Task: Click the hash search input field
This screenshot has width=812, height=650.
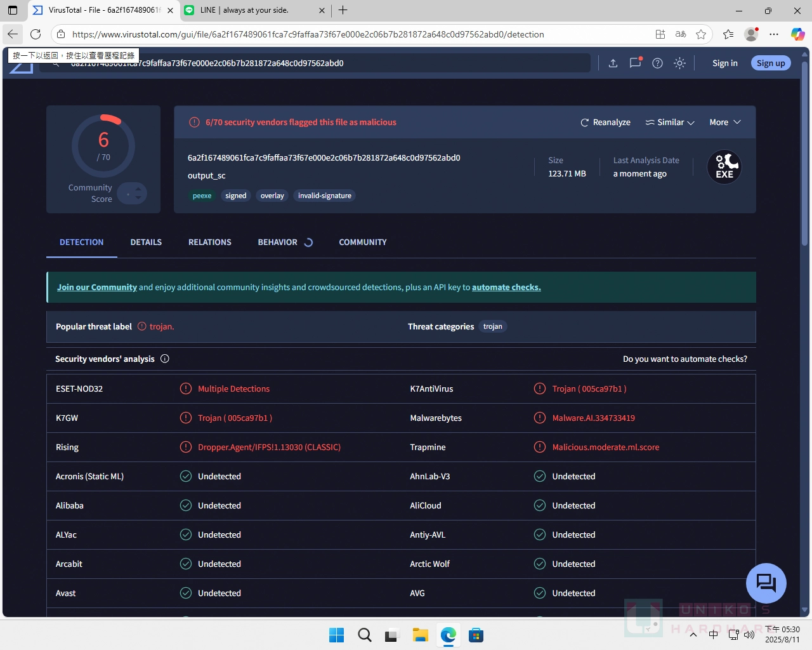Action: coord(315,63)
